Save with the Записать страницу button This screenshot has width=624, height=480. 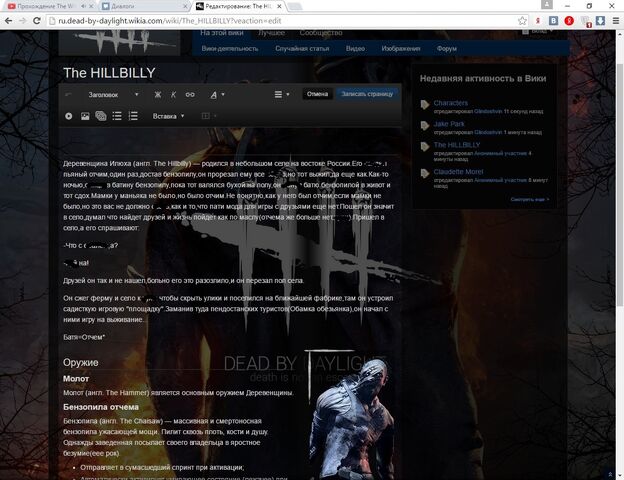click(x=367, y=94)
